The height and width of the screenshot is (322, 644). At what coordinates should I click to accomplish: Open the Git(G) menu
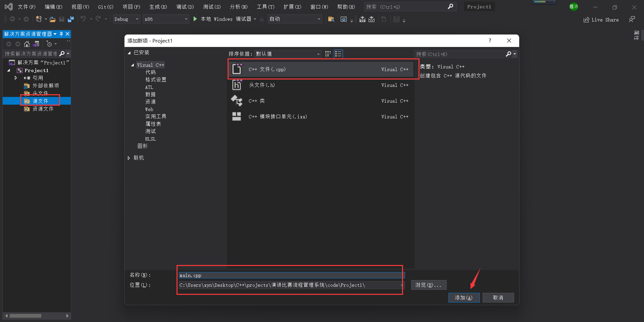[x=106, y=7]
